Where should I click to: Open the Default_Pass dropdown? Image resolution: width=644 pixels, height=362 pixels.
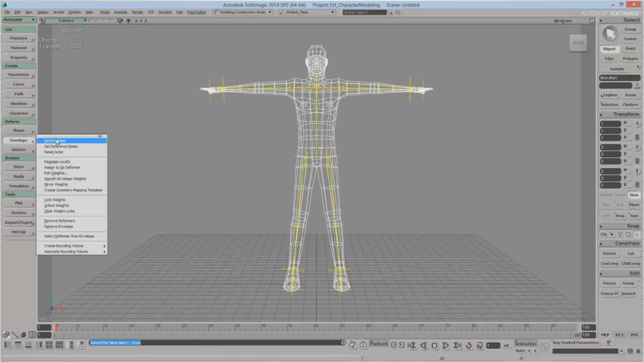tap(307, 12)
